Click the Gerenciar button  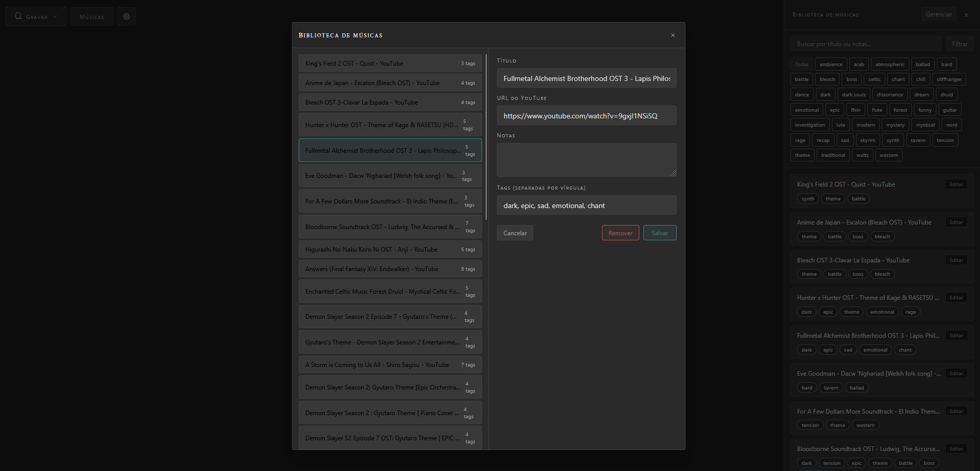[x=939, y=14]
